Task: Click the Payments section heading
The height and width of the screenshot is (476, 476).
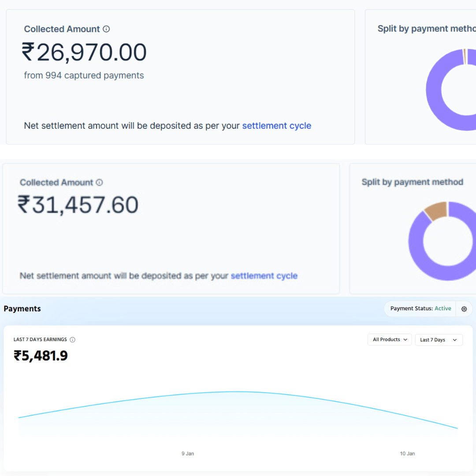Action: pyautogui.click(x=22, y=309)
